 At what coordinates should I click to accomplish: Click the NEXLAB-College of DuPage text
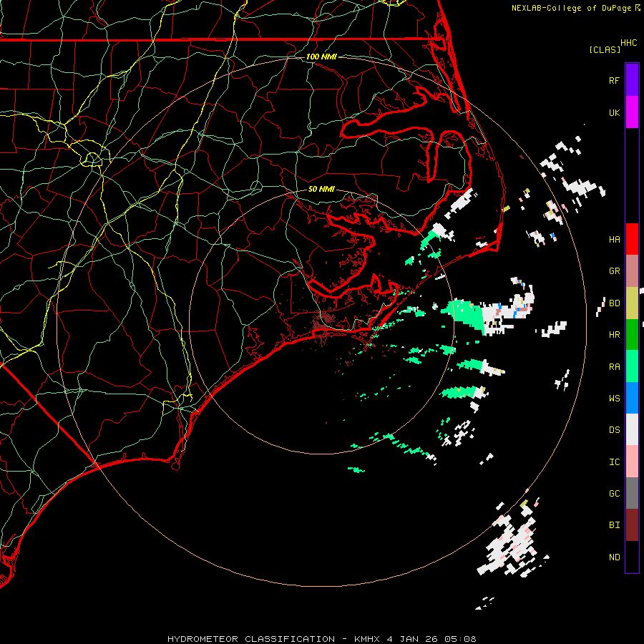click(571, 8)
